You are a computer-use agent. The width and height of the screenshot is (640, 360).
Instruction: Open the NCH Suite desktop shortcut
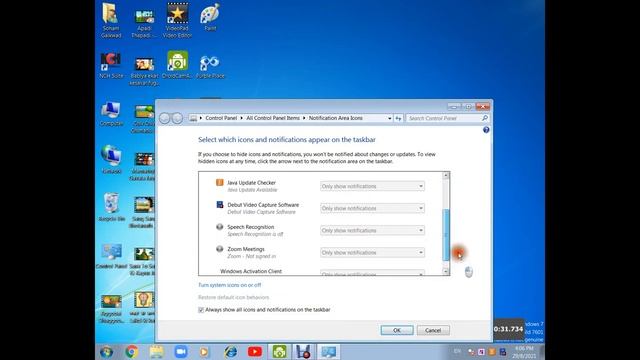(x=111, y=65)
